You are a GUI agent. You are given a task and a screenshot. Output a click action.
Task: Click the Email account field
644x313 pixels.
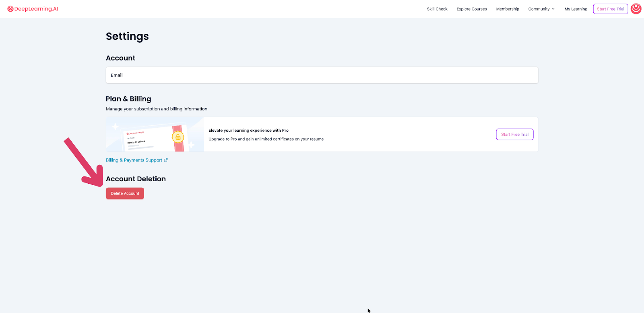coord(322,75)
